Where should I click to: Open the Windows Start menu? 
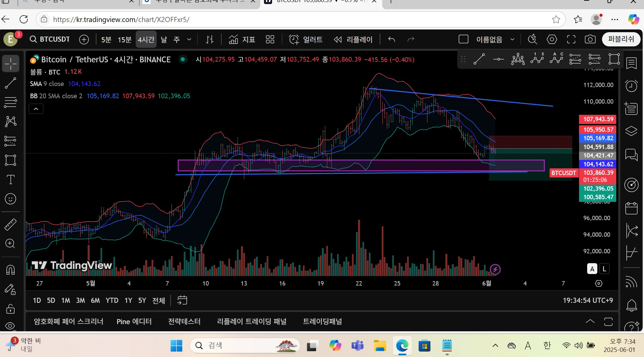pyautogui.click(x=176, y=346)
